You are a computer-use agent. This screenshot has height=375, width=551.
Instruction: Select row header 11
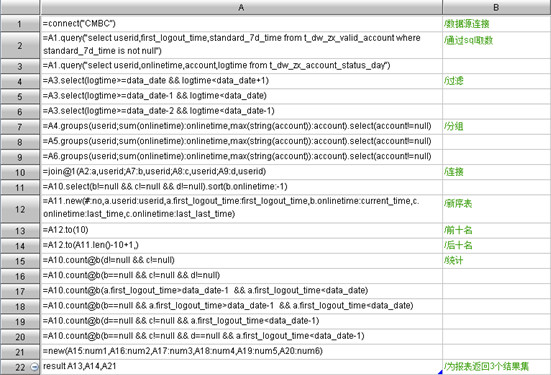pyautogui.click(x=20, y=187)
